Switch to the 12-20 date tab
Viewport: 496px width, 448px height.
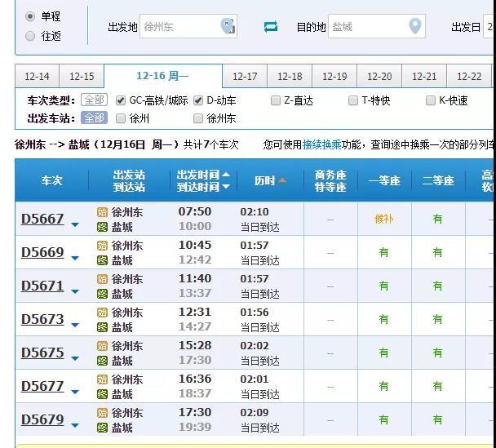pos(379,76)
